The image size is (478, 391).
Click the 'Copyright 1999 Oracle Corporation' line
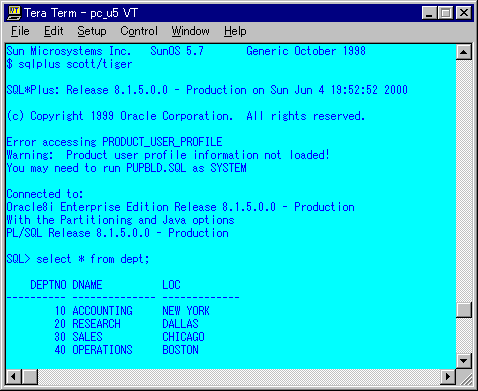(186, 116)
